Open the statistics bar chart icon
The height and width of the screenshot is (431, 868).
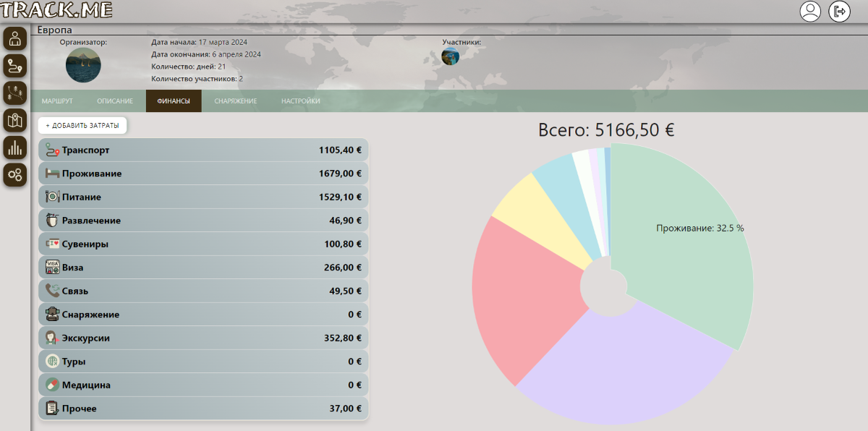(x=14, y=148)
